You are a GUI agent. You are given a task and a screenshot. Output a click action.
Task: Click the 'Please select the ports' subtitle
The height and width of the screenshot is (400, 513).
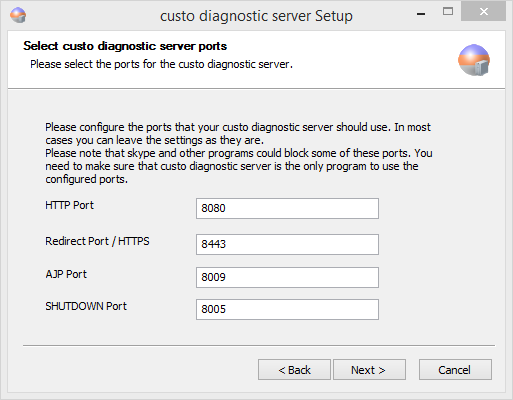161,64
